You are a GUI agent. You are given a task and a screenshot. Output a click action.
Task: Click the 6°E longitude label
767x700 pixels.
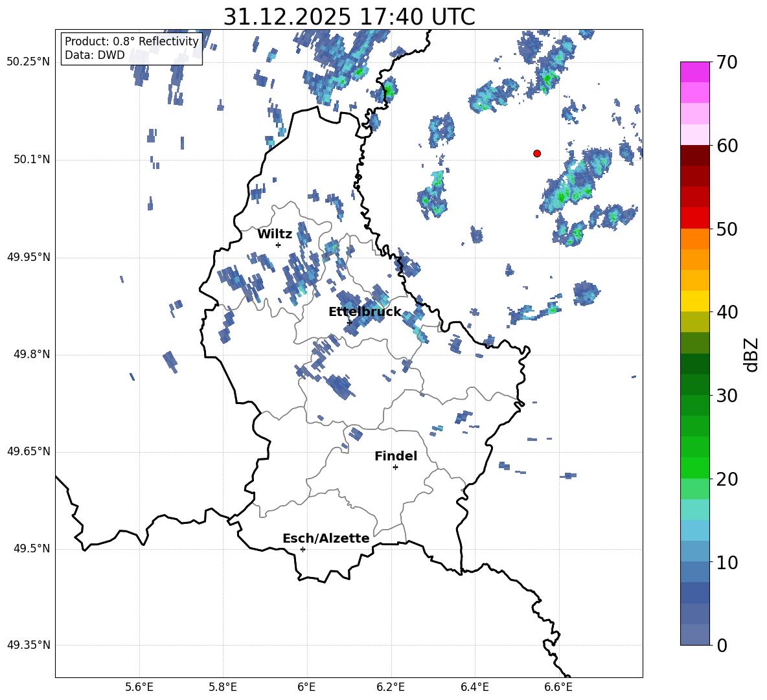(x=306, y=687)
